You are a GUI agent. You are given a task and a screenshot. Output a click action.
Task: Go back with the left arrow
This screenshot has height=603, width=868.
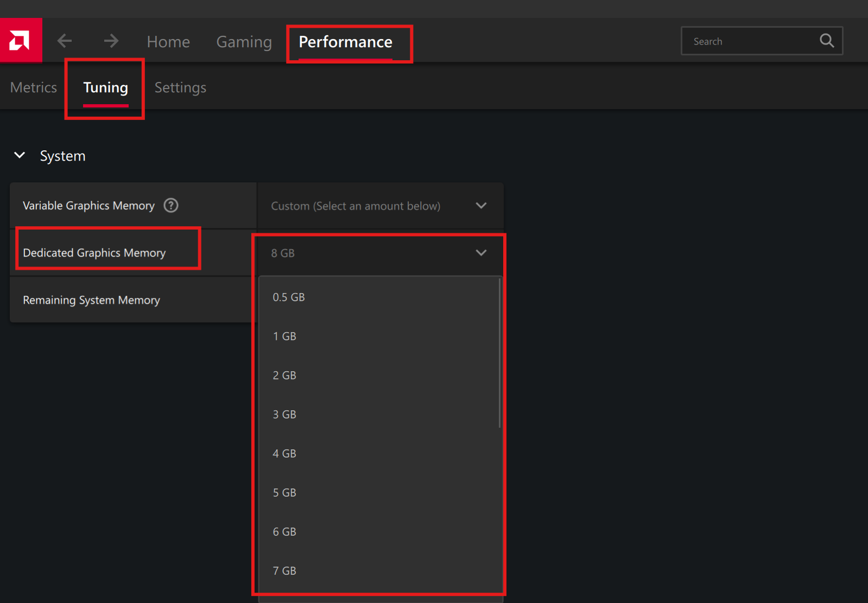pos(65,41)
